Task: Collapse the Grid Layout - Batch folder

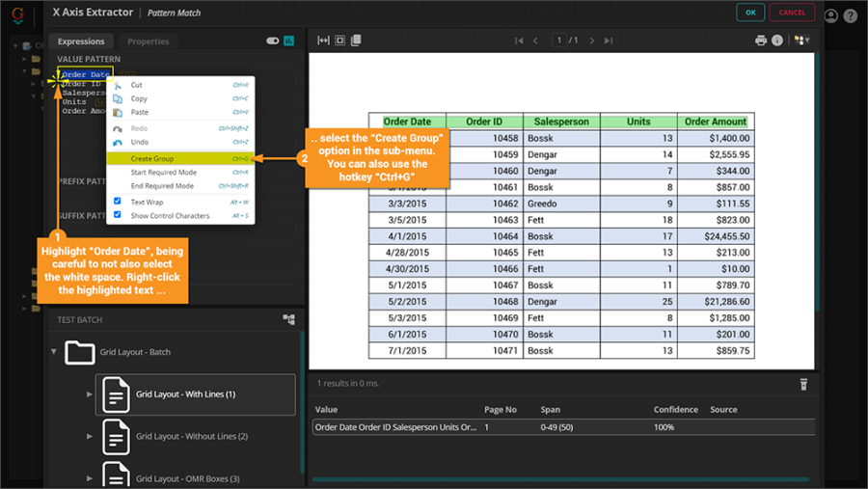Action: (54, 352)
